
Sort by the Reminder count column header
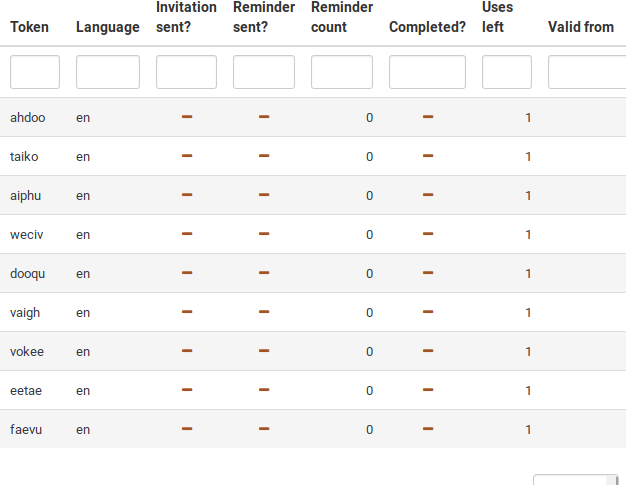click(342, 17)
